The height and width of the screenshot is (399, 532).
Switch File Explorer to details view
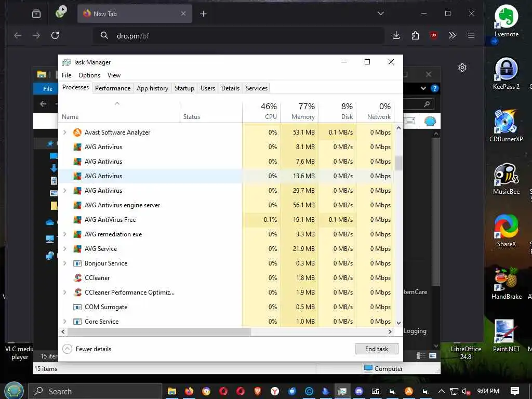(421, 355)
